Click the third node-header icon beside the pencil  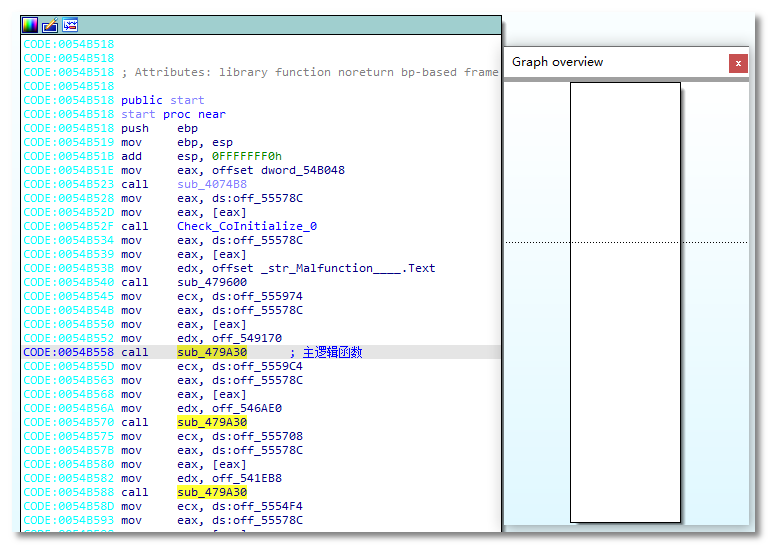[70, 25]
